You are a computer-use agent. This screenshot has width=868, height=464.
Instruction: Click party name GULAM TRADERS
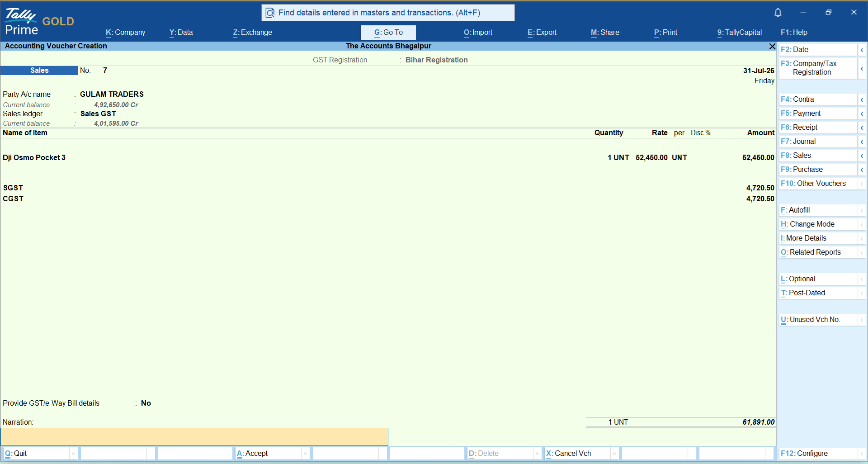coord(112,95)
